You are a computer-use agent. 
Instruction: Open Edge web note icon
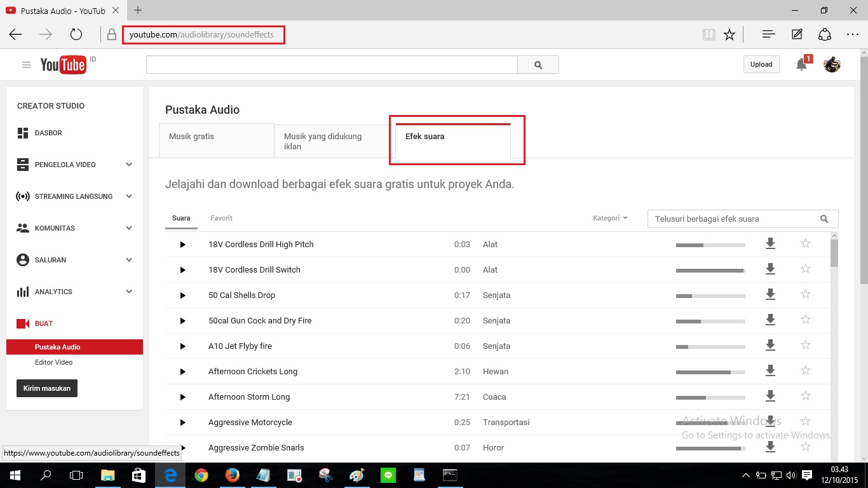pos(797,35)
